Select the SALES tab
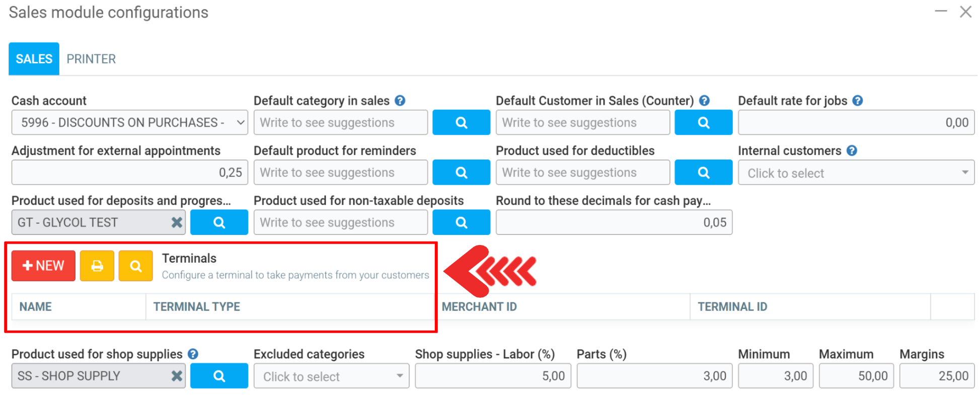The image size is (980, 395). [x=34, y=59]
